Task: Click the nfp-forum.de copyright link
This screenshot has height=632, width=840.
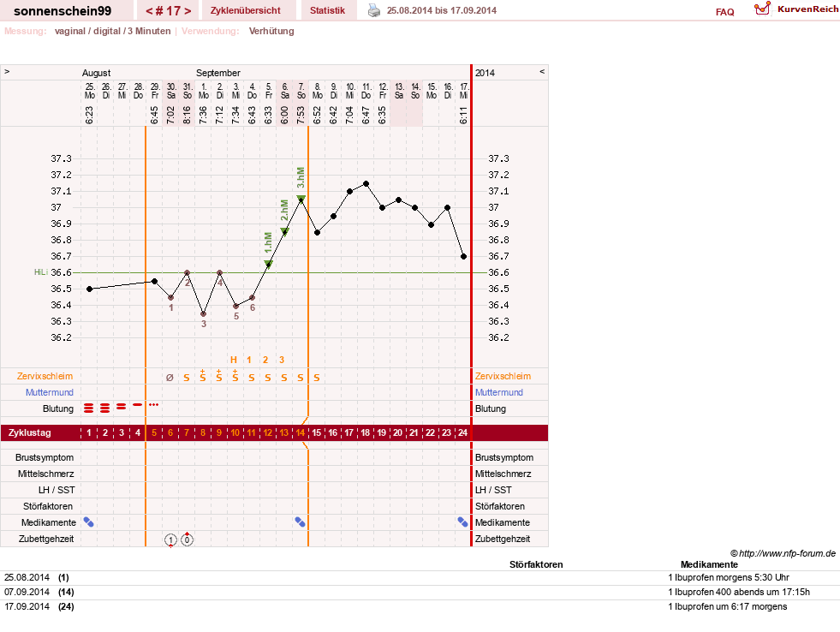Action: (x=783, y=553)
